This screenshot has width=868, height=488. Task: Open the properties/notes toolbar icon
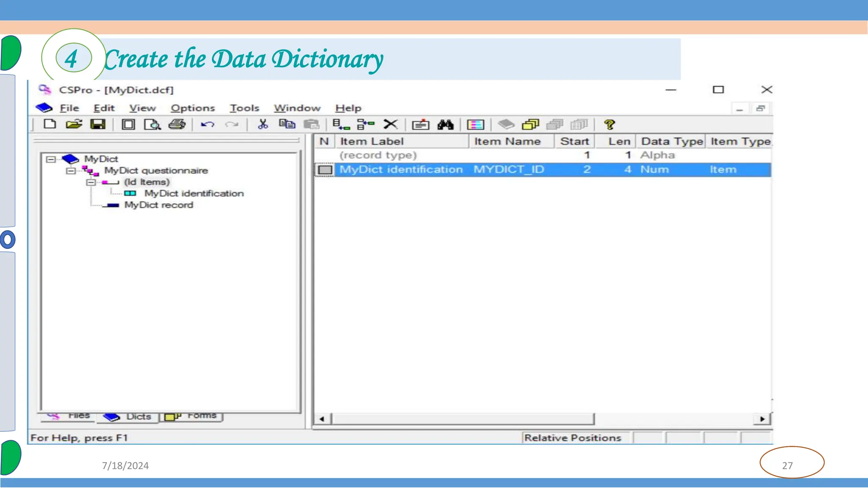tap(420, 125)
